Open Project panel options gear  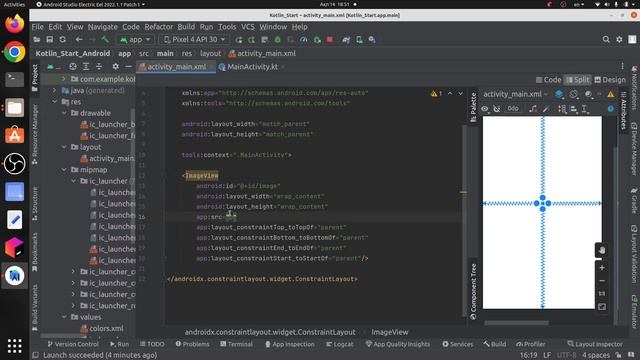point(116,66)
